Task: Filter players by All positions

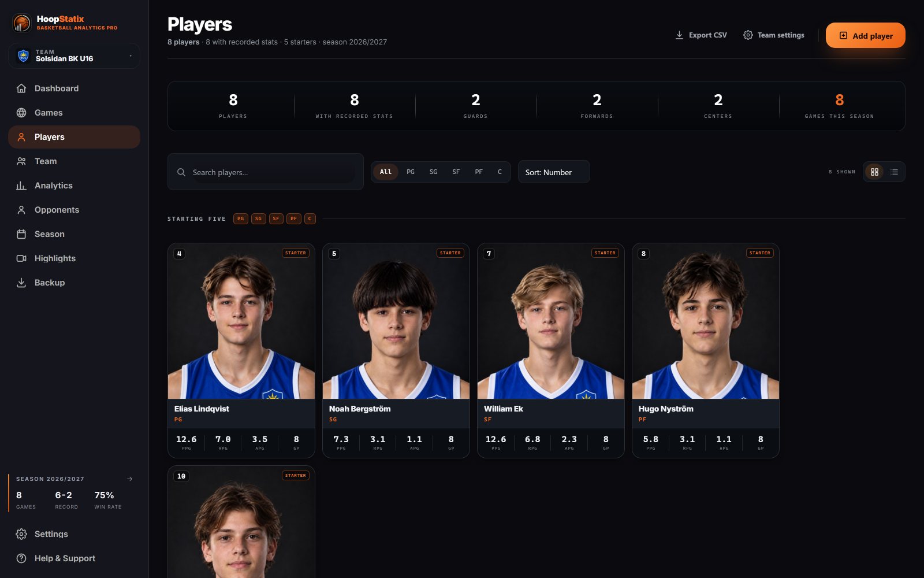Action: [386, 172]
